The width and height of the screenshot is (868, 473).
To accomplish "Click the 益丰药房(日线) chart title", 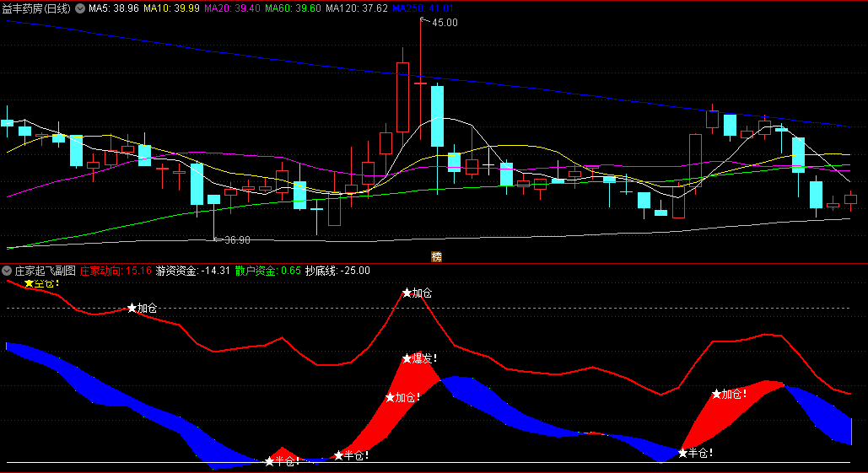I will pos(36,8).
